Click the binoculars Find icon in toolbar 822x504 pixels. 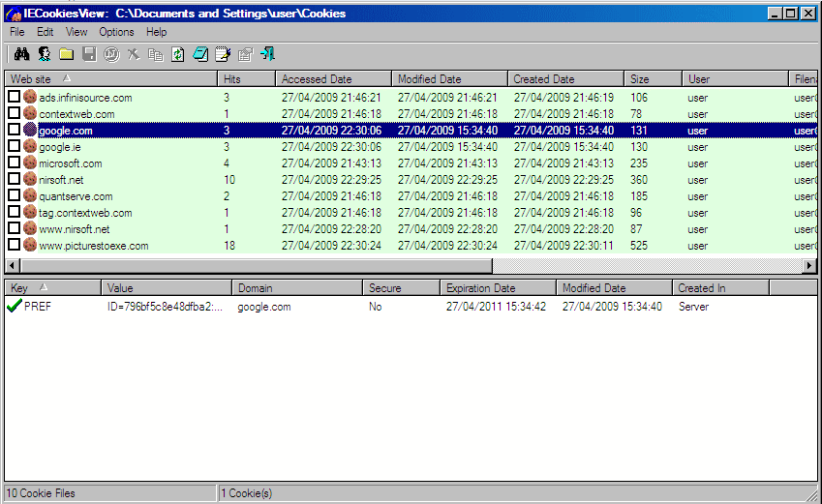[x=19, y=54]
